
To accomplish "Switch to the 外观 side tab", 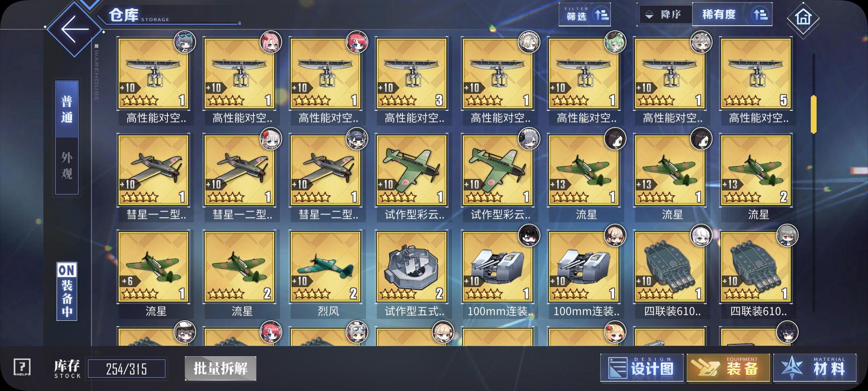I will 67,166.
